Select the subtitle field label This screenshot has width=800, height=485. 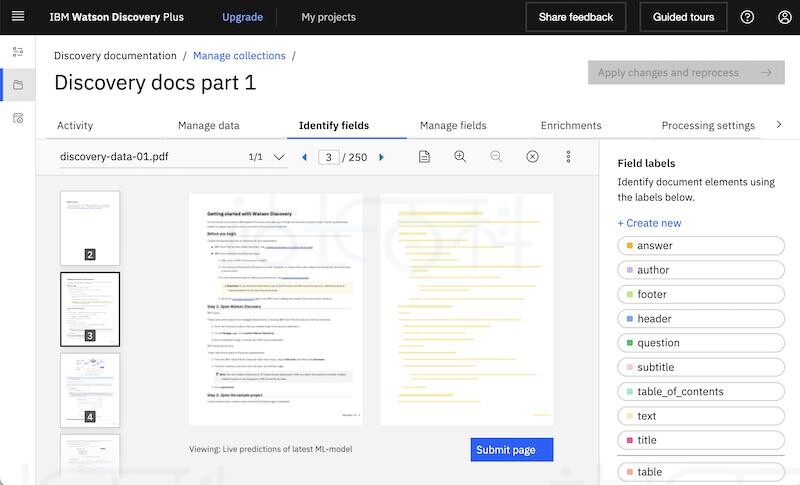click(701, 367)
